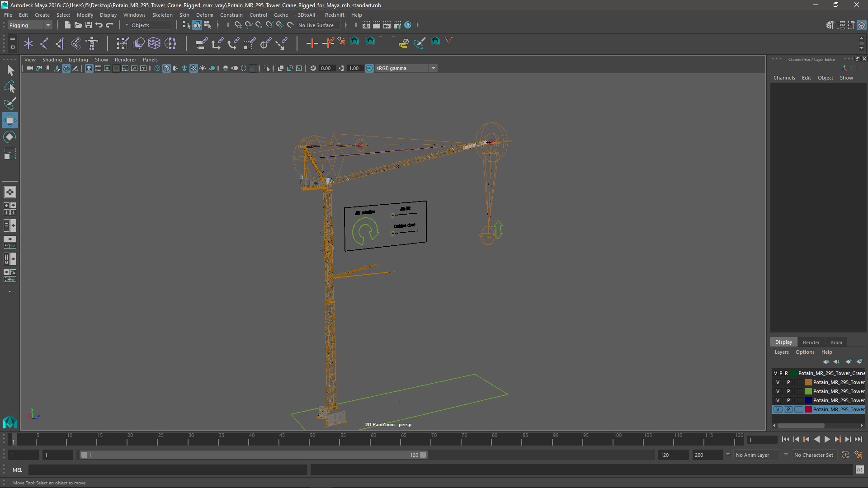Click the Display tab in channel box
This screenshot has width=868, height=488.
click(784, 342)
